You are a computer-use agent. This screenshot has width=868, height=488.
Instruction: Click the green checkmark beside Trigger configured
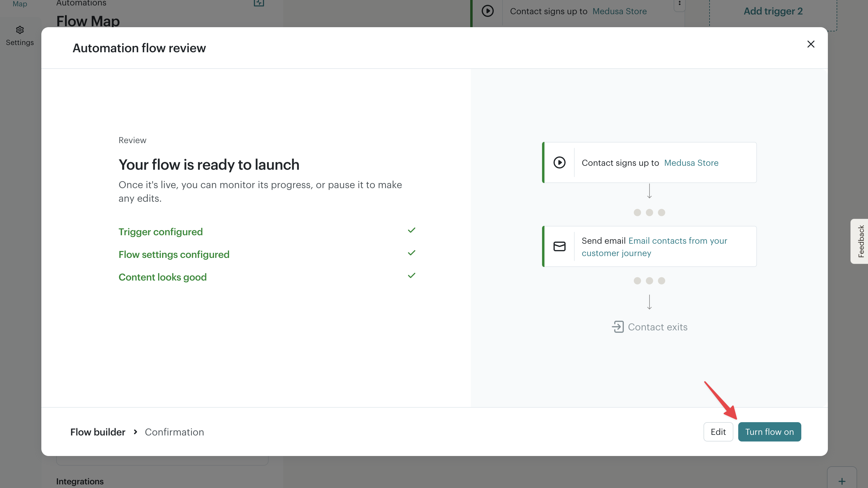(411, 230)
